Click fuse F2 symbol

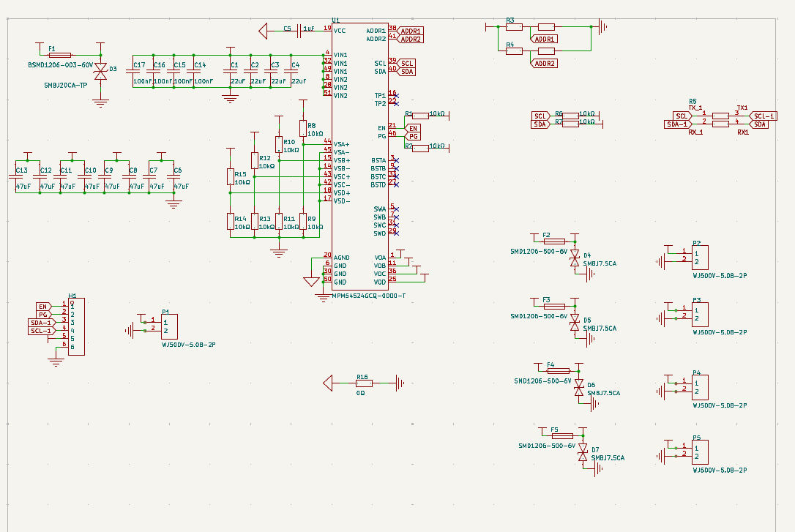coord(555,241)
